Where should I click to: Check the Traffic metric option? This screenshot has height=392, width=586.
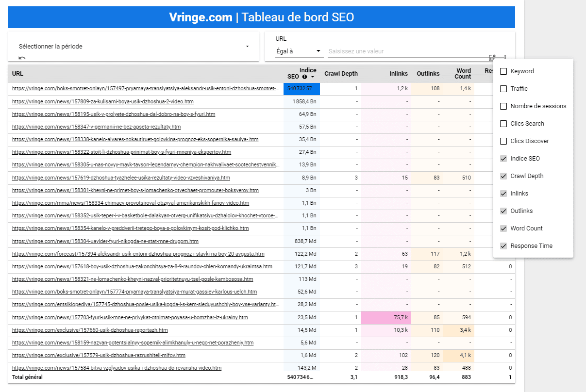point(503,89)
